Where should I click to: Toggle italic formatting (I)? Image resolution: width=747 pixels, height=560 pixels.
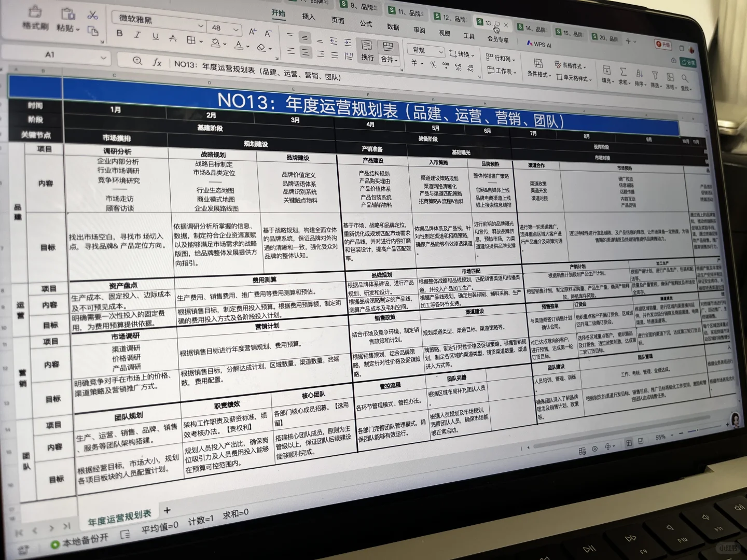click(x=137, y=35)
